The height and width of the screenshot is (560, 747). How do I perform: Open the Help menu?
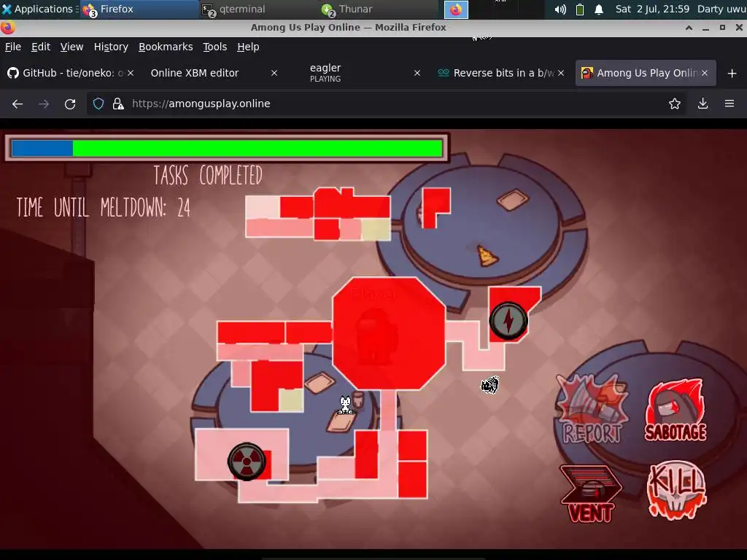click(x=248, y=47)
